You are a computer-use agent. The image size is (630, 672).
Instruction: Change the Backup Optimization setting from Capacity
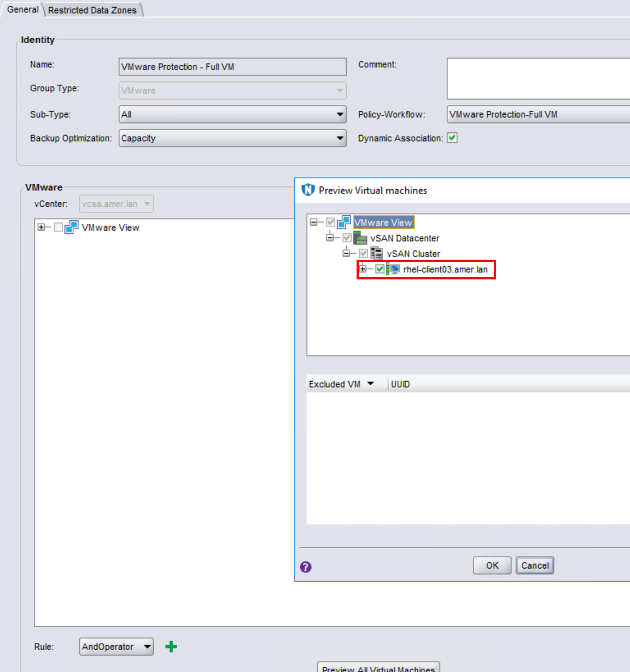coord(340,138)
